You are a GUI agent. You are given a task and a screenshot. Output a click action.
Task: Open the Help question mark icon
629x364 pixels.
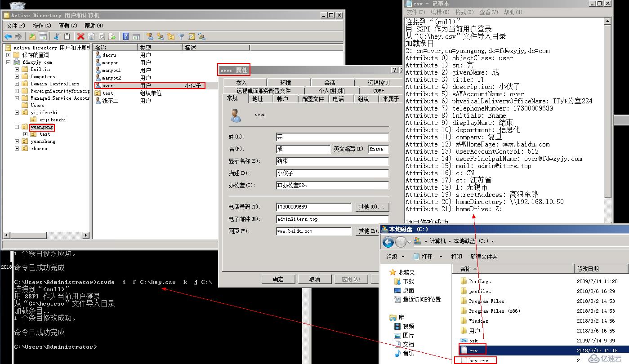pos(126,37)
